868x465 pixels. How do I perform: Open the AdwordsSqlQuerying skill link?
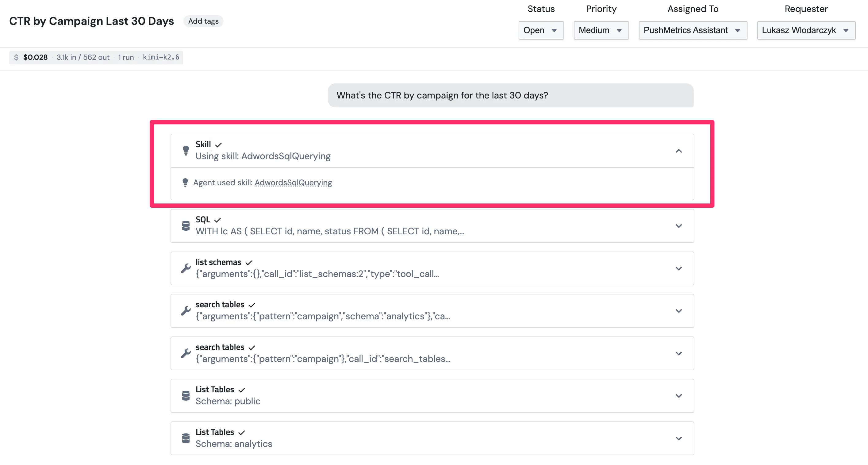coord(293,183)
